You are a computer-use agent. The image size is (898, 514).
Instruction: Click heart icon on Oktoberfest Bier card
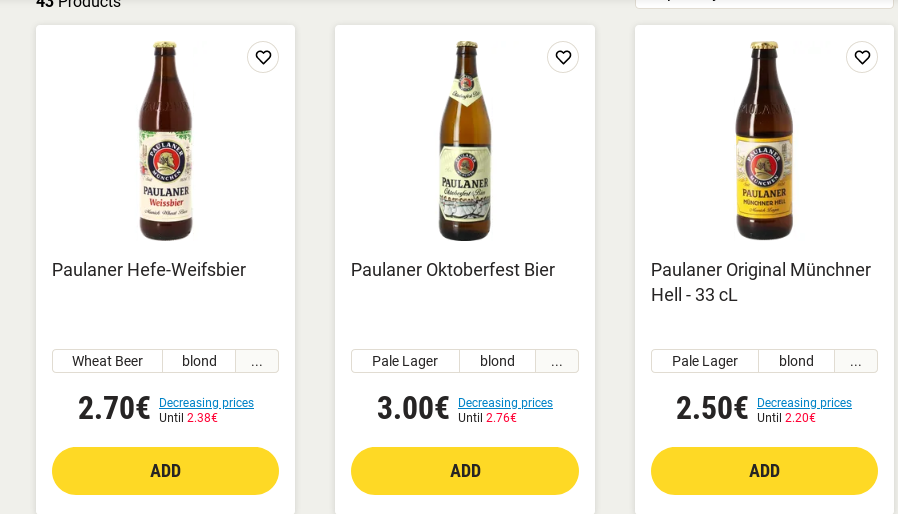tap(563, 57)
